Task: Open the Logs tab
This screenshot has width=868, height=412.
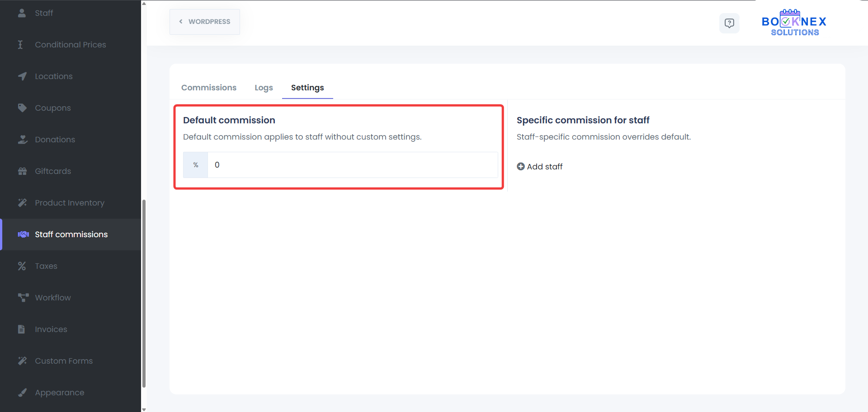Action: [264, 88]
